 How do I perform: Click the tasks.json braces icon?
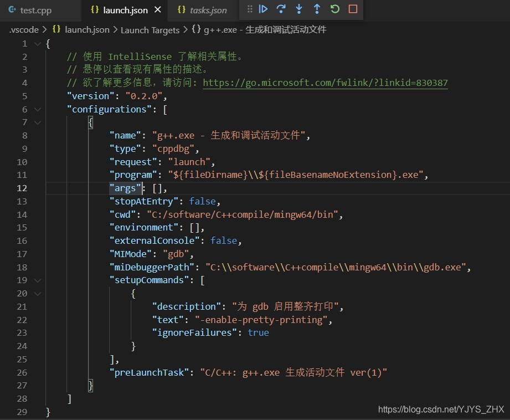click(x=182, y=10)
